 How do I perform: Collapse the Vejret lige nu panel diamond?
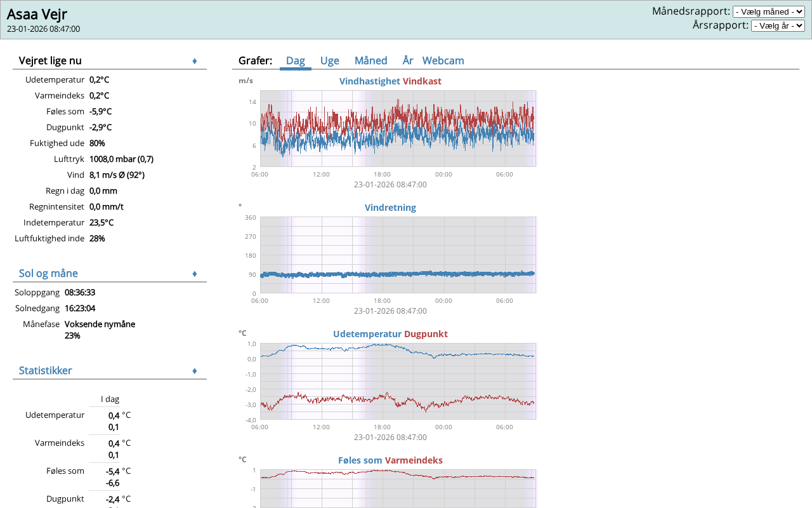[195, 61]
